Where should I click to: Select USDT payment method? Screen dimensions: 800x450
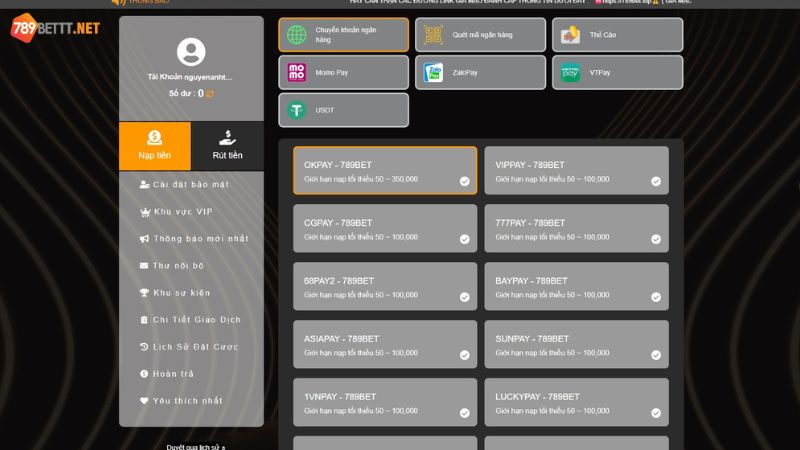pyautogui.click(x=343, y=110)
